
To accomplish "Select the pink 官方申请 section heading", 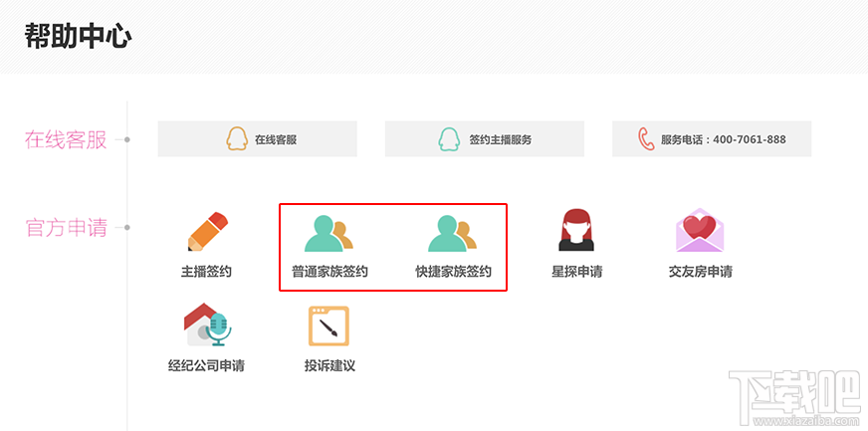I will click(x=66, y=227).
